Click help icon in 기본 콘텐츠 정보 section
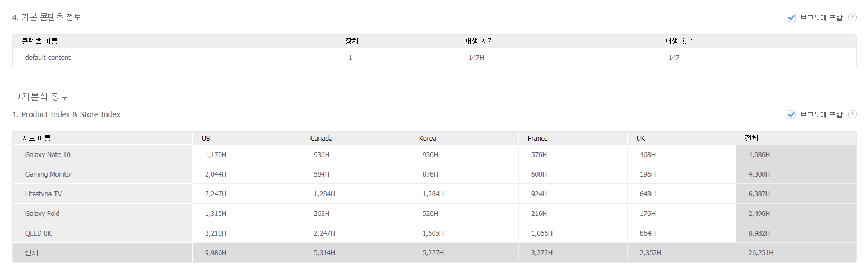868x271 pixels. click(x=852, y=17)
